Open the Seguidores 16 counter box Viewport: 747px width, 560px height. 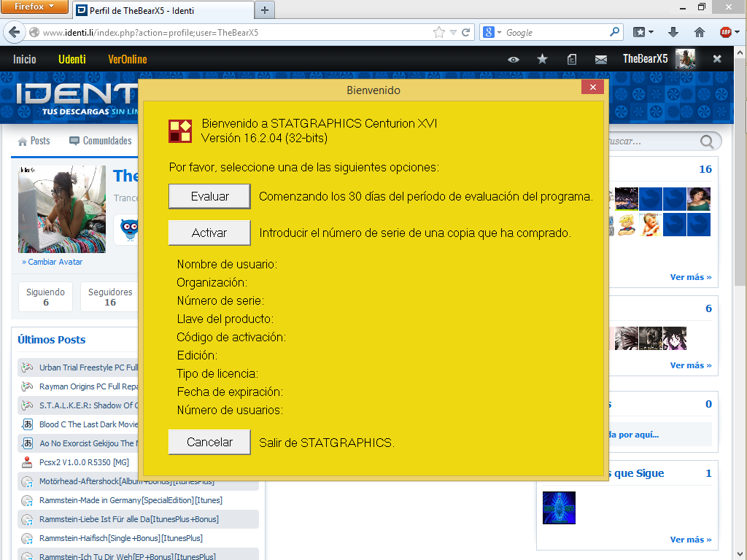109,297
